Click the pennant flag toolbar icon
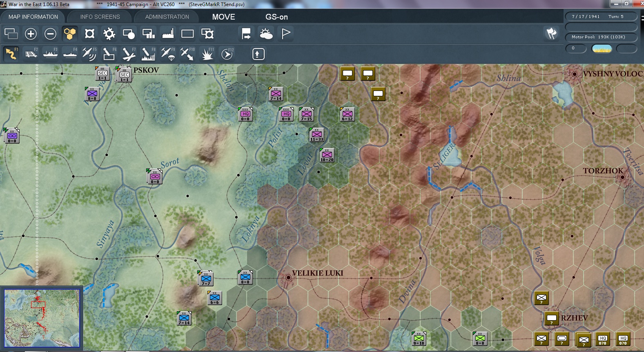Image resolution: width=644 pixels, height=352 pixels. coord(286,33)
